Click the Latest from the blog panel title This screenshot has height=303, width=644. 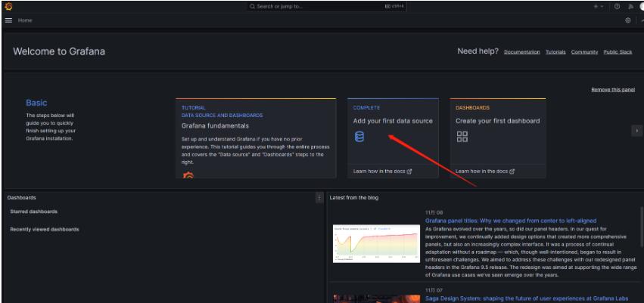tap(353, 198)
